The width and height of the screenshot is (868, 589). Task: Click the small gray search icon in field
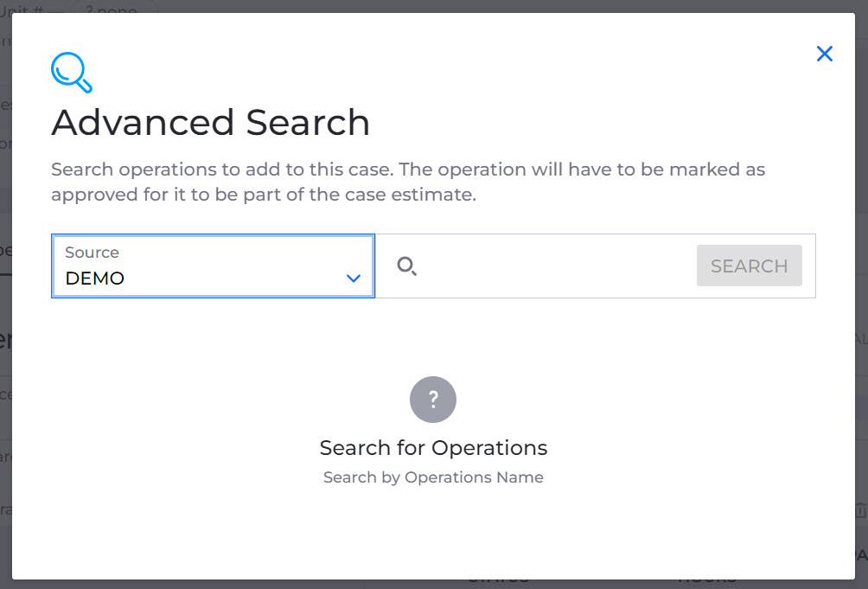[x=406, y=266]
